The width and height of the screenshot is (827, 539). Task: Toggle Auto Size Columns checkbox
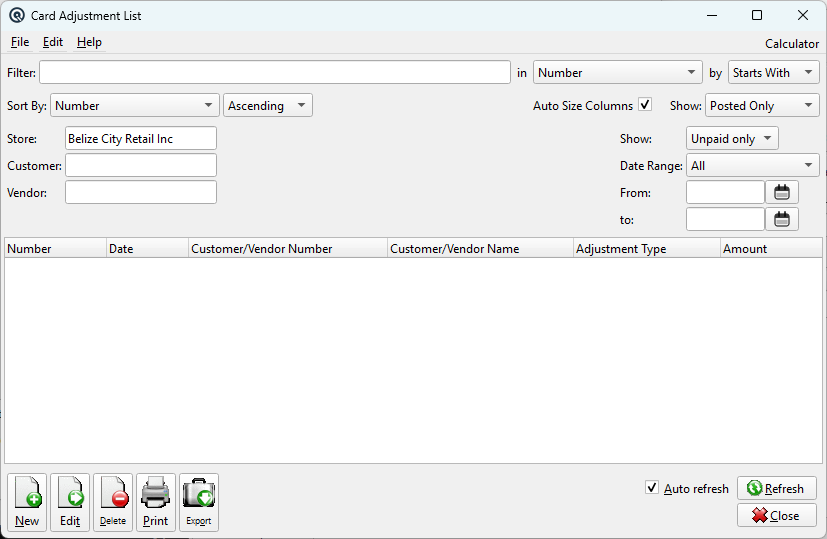(x=645, y=104)
